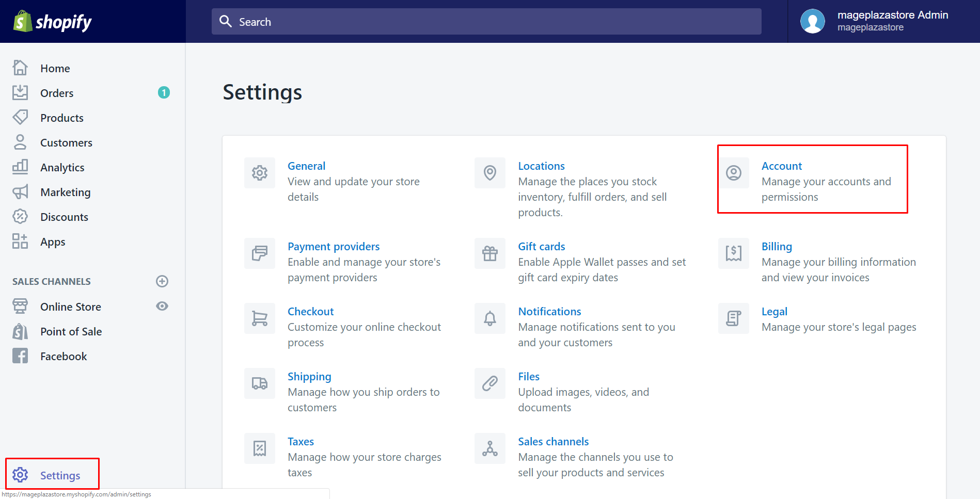Viewport: 980px width, 499px height.
Task: Open the mageplazastore Admin avatar
Action: click(813, 21)
